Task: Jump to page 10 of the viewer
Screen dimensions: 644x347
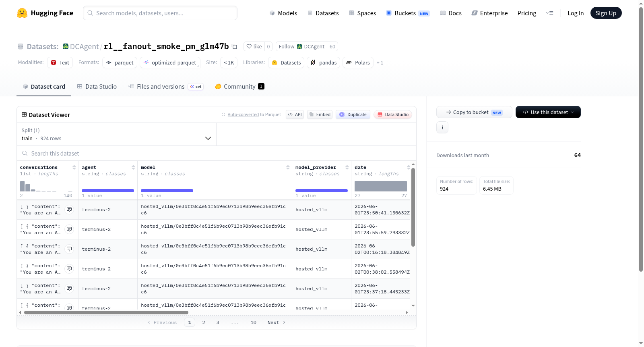Action: (x=254, y=322)
